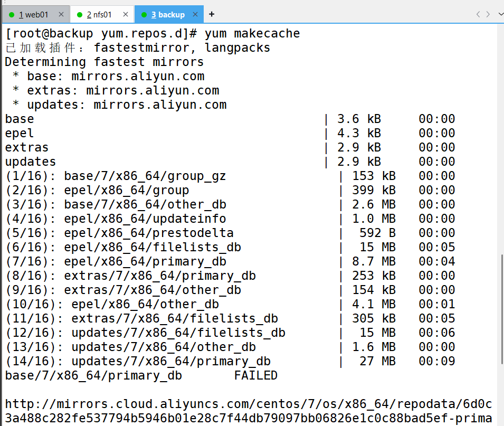Viewport: 504px width, 426px height.
Task: Click 'fastestmirror, langpacks' plugin text
Action: tap(182, 48)
